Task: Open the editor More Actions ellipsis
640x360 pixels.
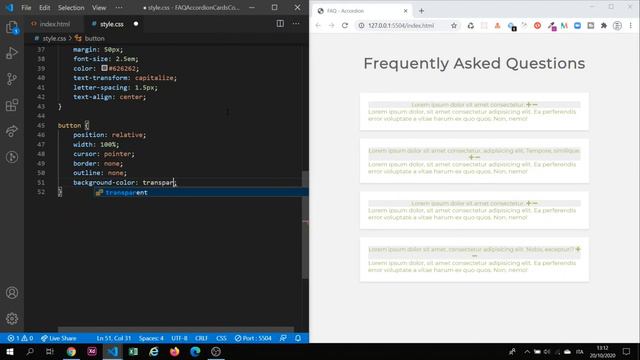Action: coord(296,24)
